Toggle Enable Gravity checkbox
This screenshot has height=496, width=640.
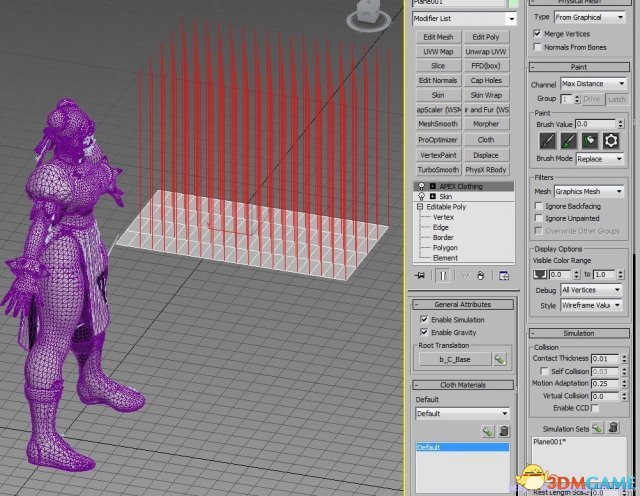point(424,332)
